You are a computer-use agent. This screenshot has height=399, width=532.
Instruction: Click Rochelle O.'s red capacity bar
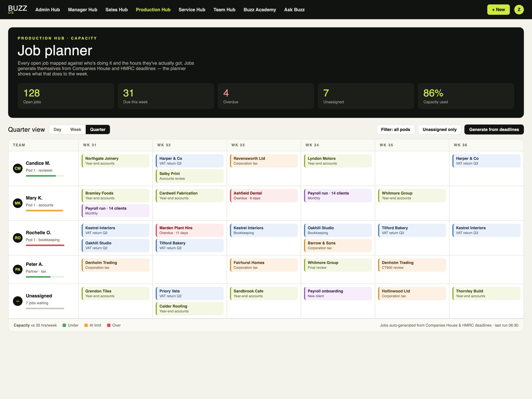(45, 245)
